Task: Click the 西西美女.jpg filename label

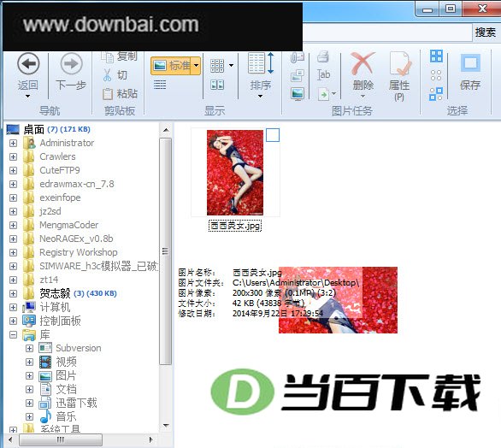Action: coord(235,226)
